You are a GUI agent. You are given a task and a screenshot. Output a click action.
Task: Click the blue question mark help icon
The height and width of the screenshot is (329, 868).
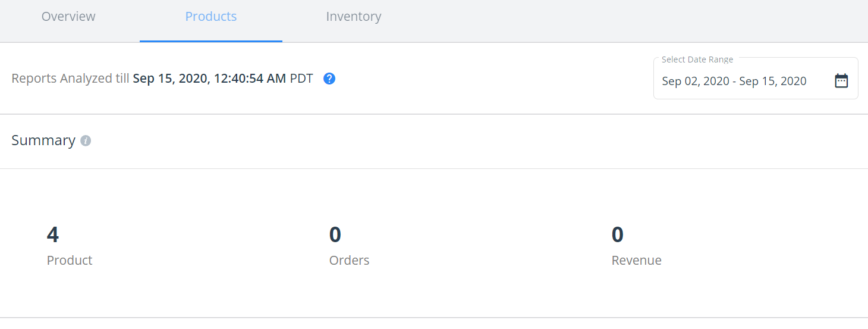click(329, 79)
